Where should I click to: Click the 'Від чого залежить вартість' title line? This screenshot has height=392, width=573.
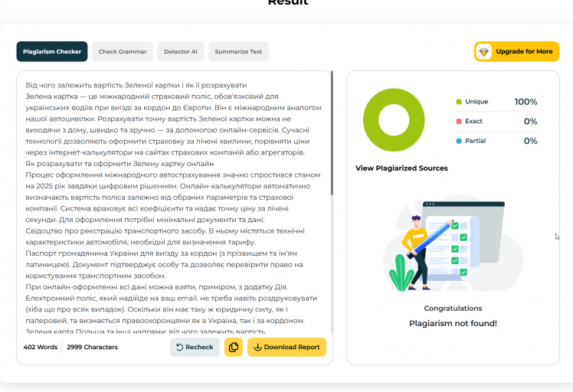point(136,85)
